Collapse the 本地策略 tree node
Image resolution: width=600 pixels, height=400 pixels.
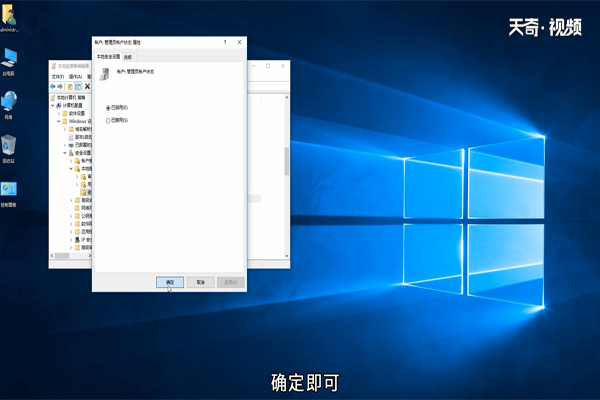pos(71,168)
